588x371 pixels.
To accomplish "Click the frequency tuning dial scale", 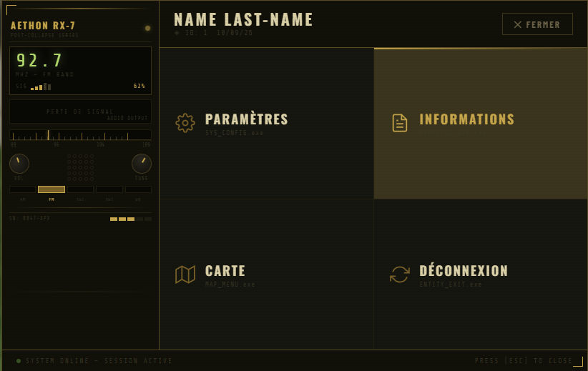I will pos(80,135).
